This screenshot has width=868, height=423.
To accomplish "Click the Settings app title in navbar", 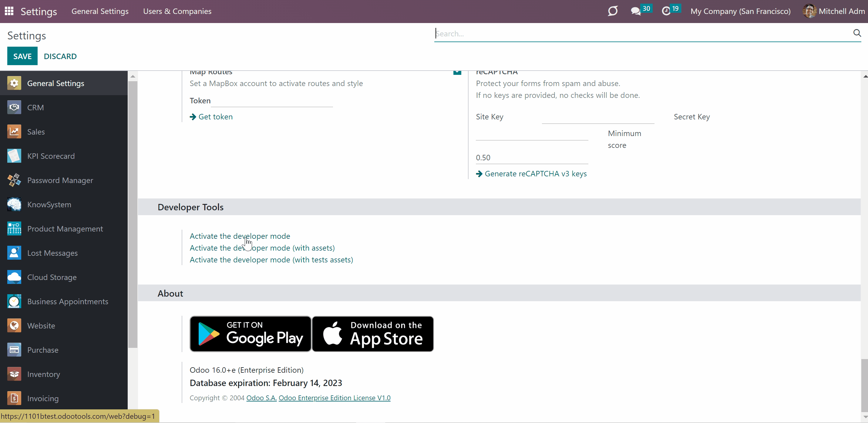I will 39,12.
